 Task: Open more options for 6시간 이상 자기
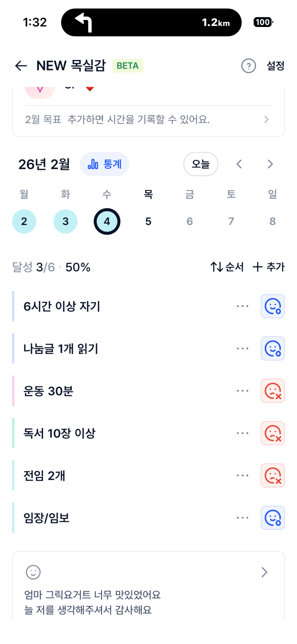click(242, 306)
